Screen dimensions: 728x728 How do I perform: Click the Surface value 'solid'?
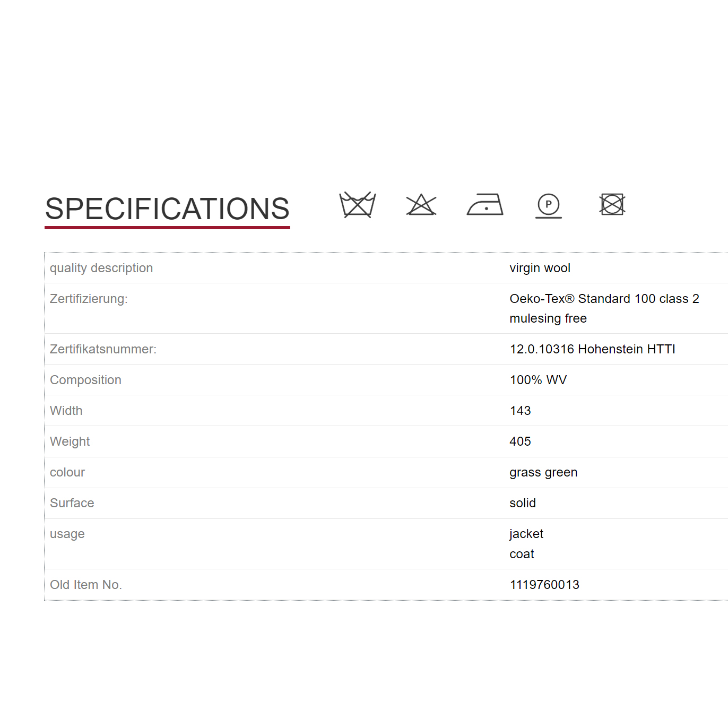point(523,503)
